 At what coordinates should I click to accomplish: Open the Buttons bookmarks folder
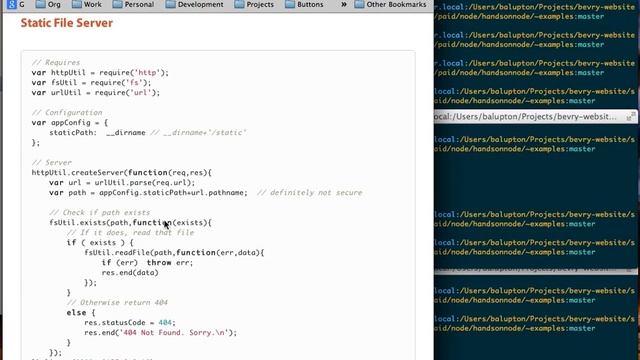pyautogui.click(x=304, y=4)
